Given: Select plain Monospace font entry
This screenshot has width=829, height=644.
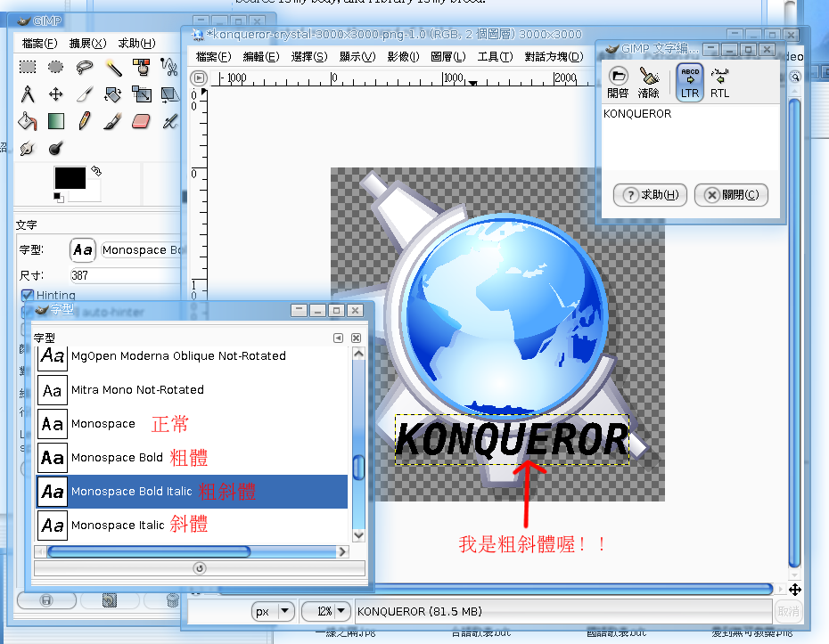Looking at the screenshot, I should (x=192, y=424).
